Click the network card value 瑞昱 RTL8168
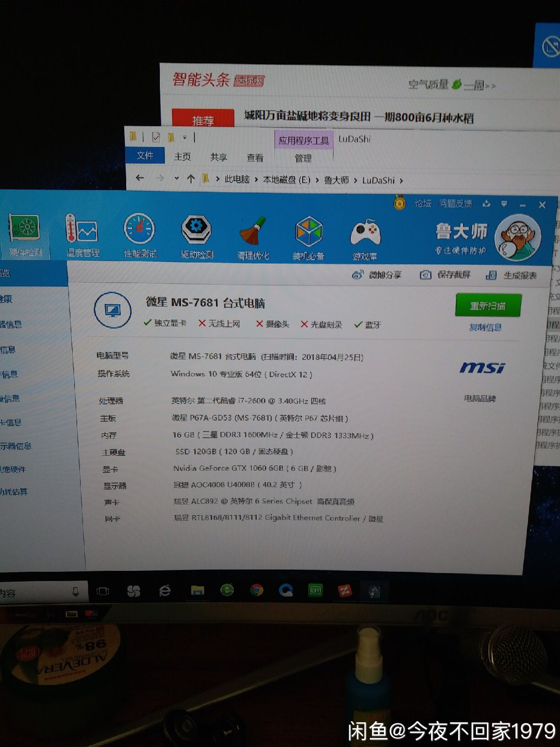Viewport: 560px width, 747px height. pos(278,518)
